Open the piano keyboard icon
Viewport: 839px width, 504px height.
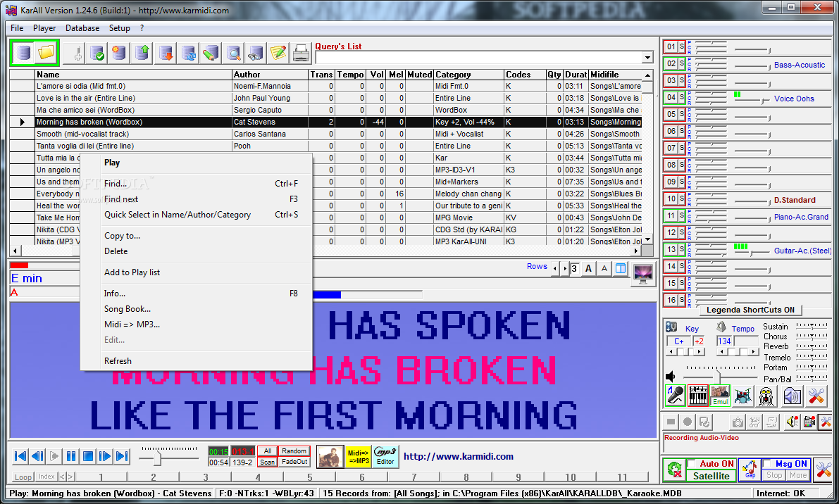[697, 396]
